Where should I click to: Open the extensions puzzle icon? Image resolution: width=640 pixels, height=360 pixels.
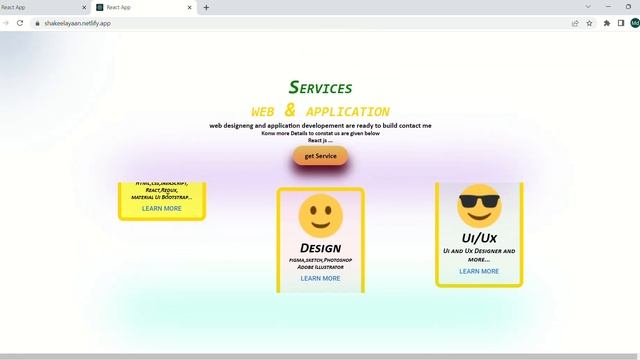607,23
